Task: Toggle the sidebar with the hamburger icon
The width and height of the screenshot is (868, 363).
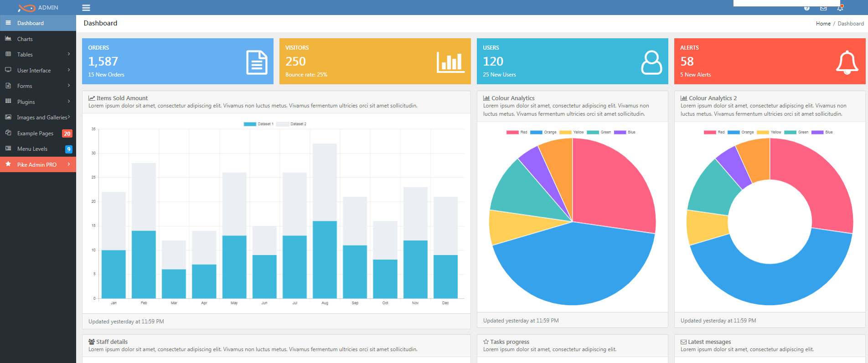Action: 86,8
